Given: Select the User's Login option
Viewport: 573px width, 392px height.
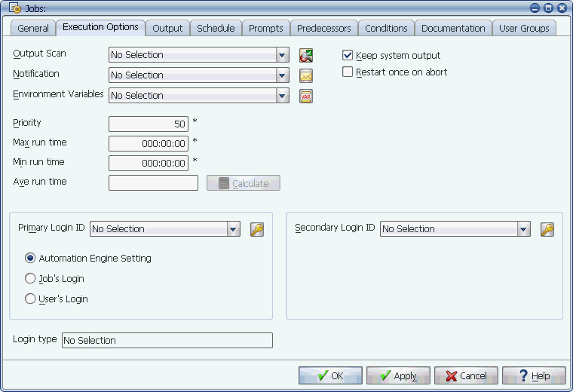Looking at the screenshot, I should (x=30, y=299).
